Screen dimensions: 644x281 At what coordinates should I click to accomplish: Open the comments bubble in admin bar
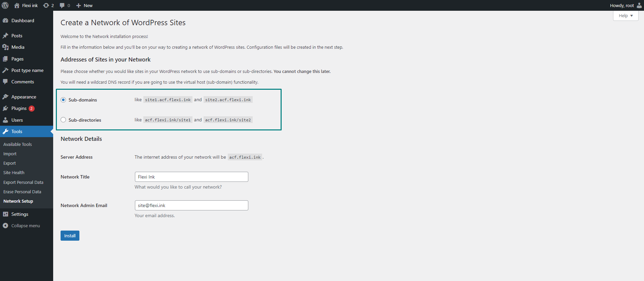click(62, 5)
